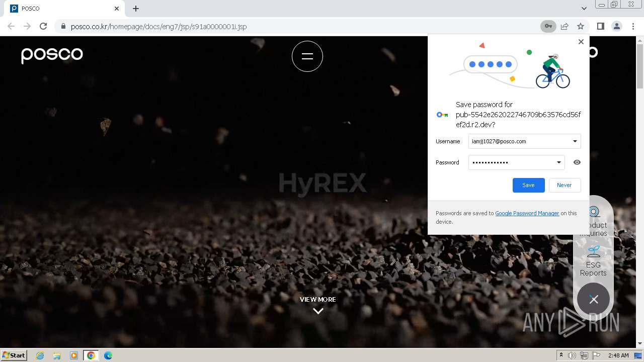644x362 pixels.
Task: Open File Explorer from taskbar
Action: tap(57, 355)
